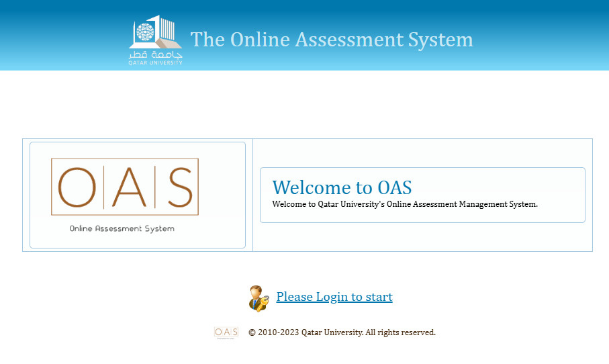Screen dimensions: 609x364
Task: Click the letter S in OAS logo
Action: click(179, 187)
